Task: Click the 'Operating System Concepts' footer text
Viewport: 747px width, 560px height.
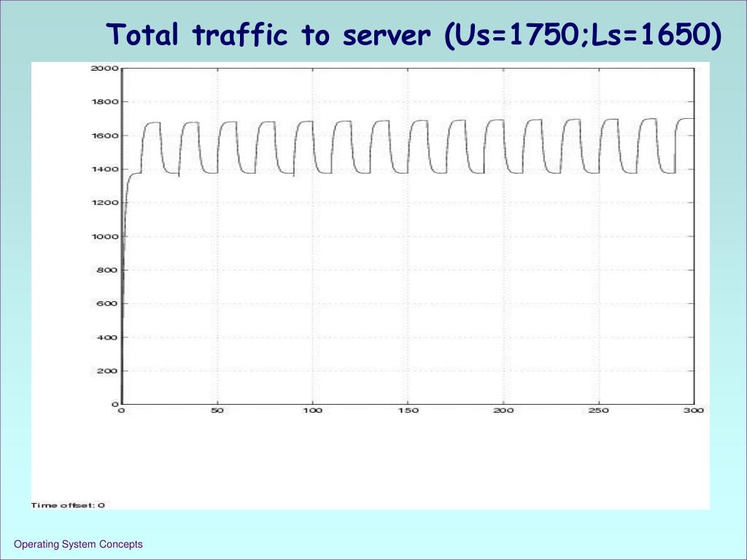Action: click(x=78, y=544)
